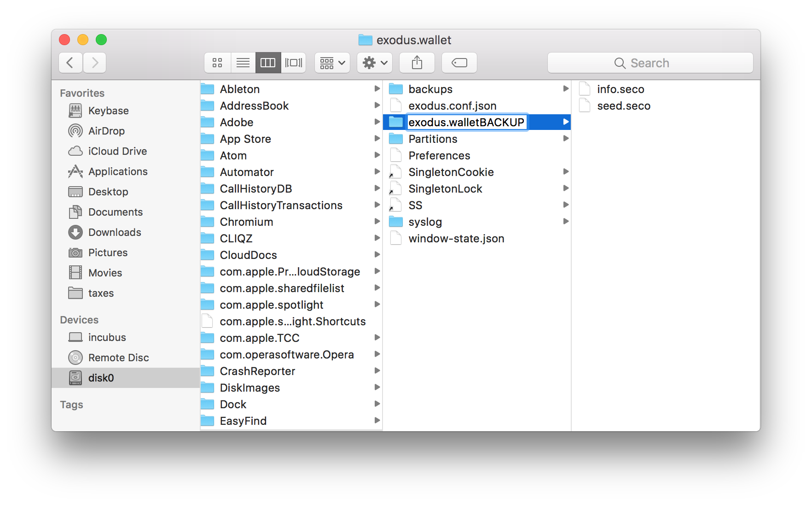
Task: Select the exodus.conf.json file
Action: pyautogui.click(x=477, y=106)
